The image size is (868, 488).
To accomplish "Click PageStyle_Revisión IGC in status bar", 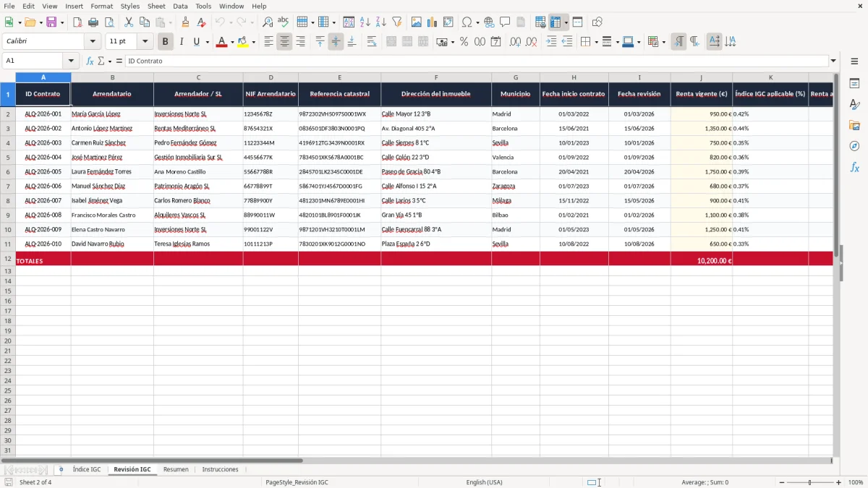I will (x=297, y=482).
